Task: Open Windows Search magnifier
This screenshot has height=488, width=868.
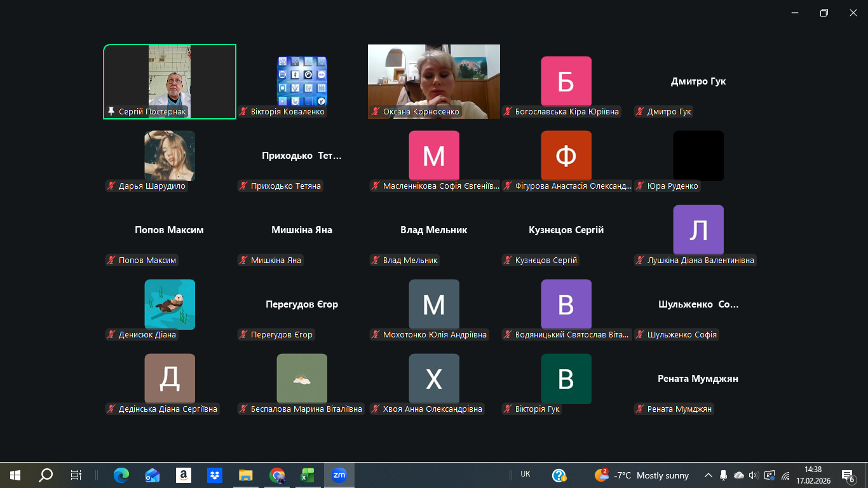Action: click(46, 475)
